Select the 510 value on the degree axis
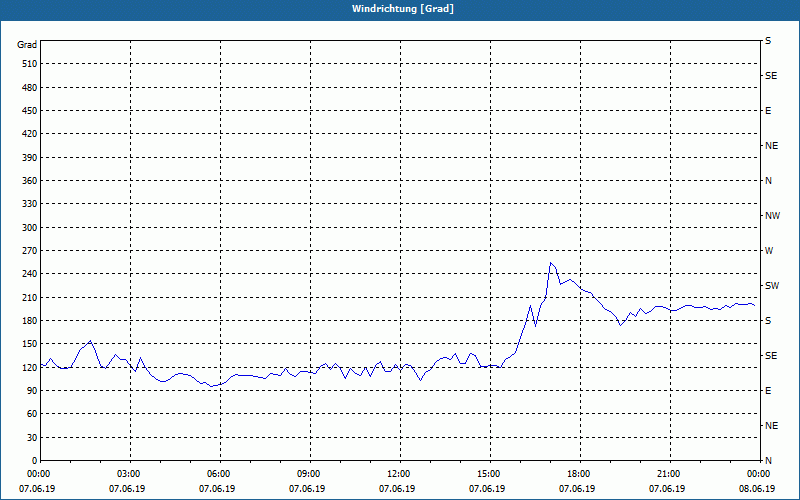The width and height of the screenshot is (800, 500). pos(30,64)
